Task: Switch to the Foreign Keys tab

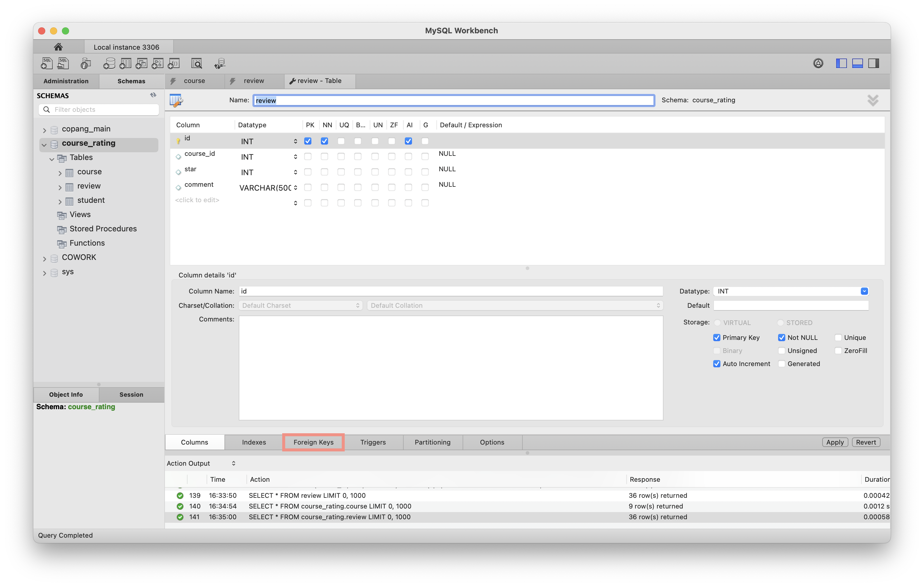Action: (313, 442)
